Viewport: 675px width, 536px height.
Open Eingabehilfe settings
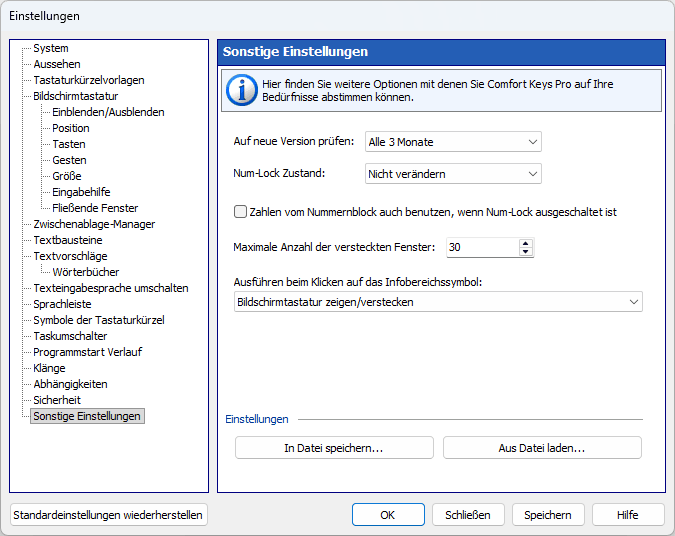pos(81,192)
